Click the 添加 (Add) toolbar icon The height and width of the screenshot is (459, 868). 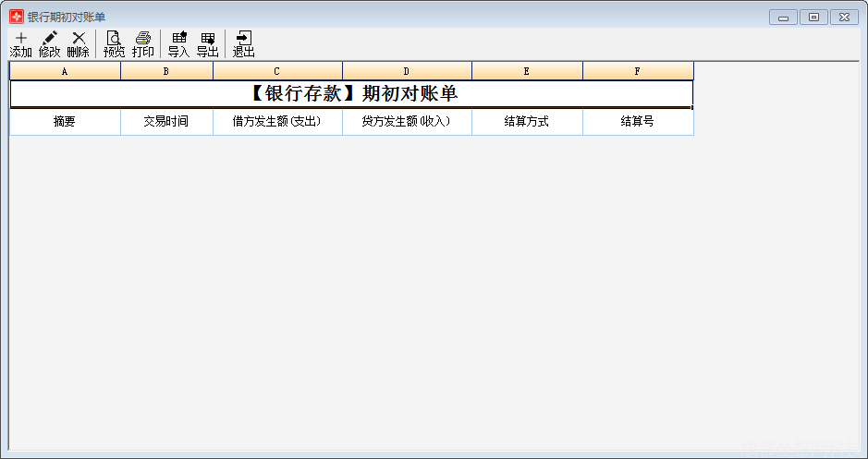click(x=20, y=43)
